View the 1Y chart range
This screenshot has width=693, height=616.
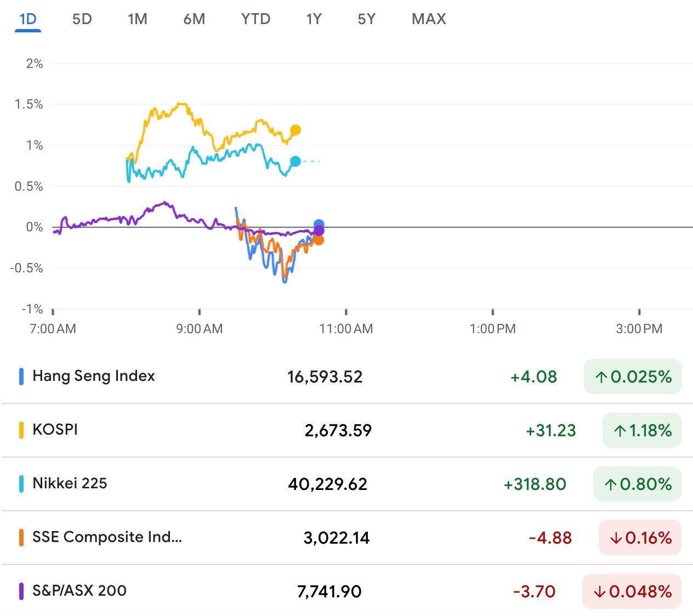(x=314, y=19)
